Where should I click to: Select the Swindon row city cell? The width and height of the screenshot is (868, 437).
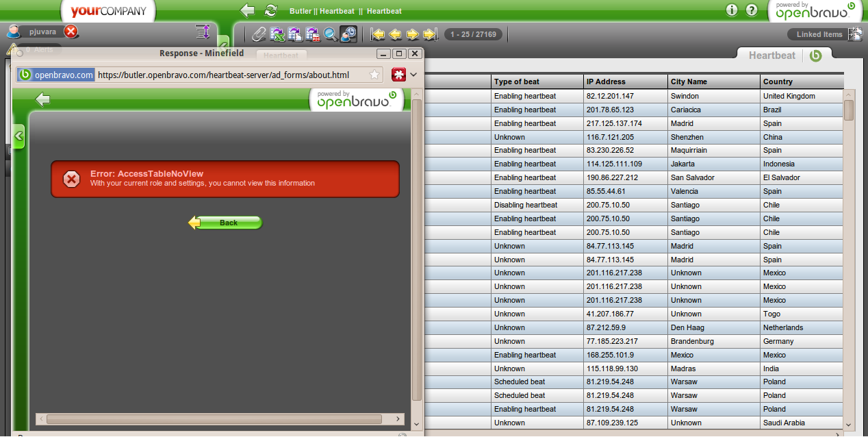715,96
